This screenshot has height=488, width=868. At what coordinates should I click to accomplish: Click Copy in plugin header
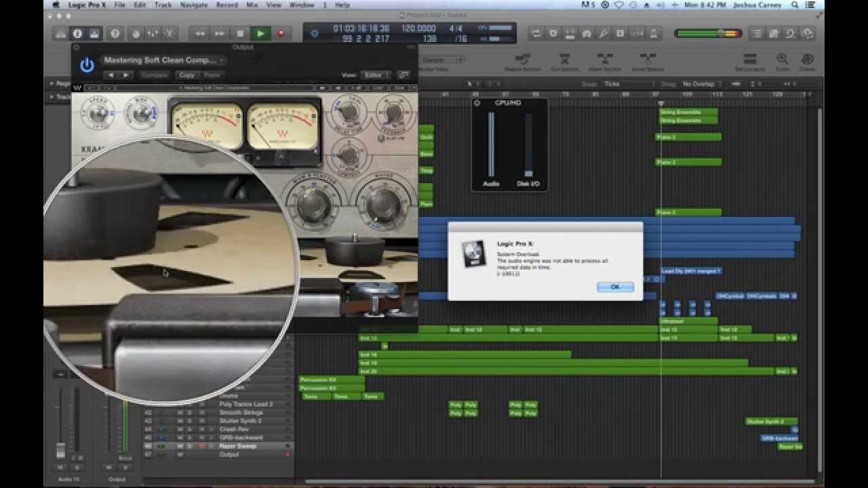pyautogui.click(x=186, y=75)
